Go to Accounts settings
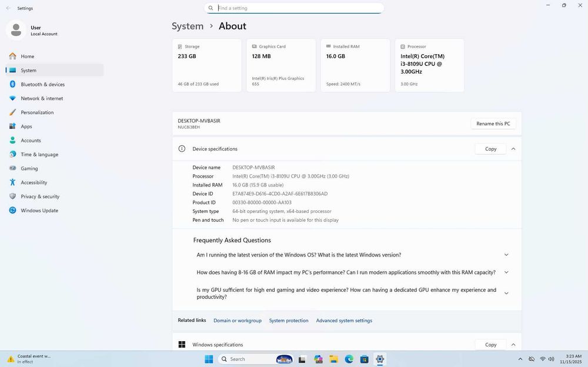Viewport: 588px width, 367px height. 54,141
